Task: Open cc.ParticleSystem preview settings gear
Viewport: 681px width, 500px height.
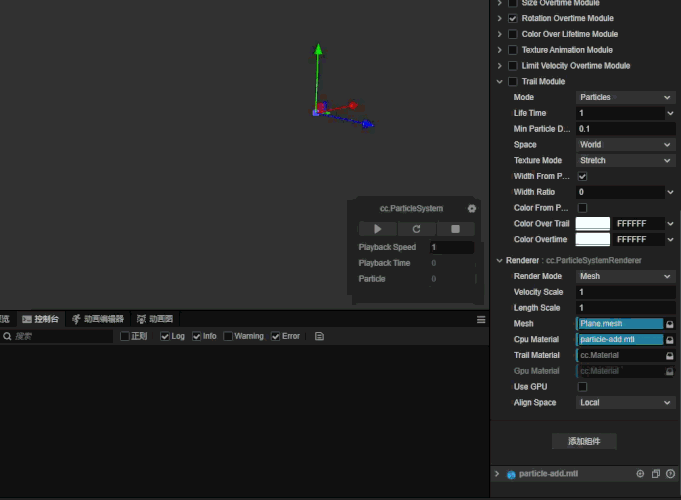Action: [x=472, y=209]
